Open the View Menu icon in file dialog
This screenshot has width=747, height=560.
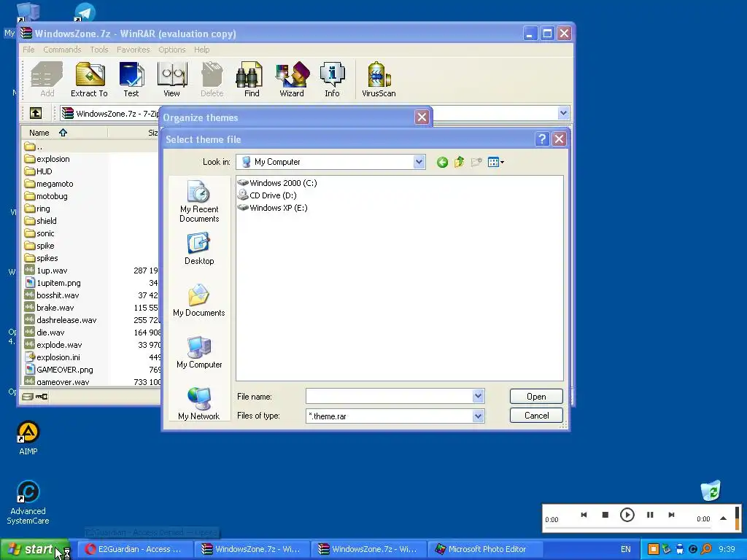(x=495, y=163)
